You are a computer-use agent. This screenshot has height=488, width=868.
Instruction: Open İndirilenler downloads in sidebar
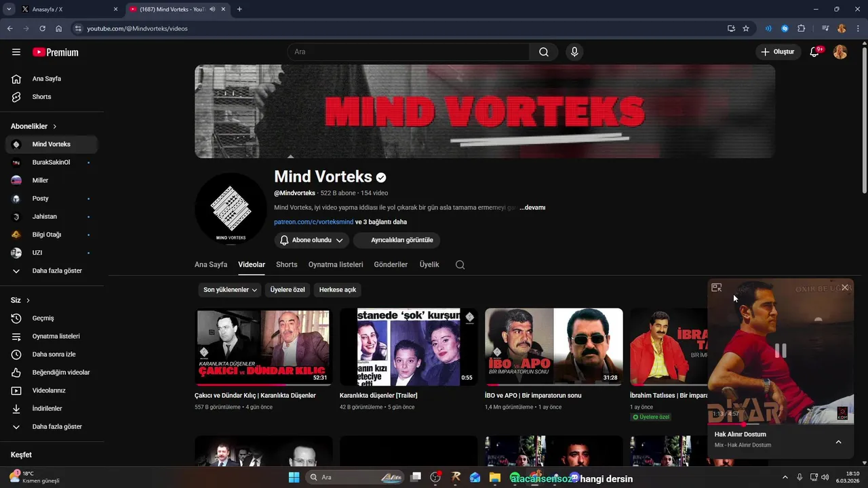click(x=52, y=409)
